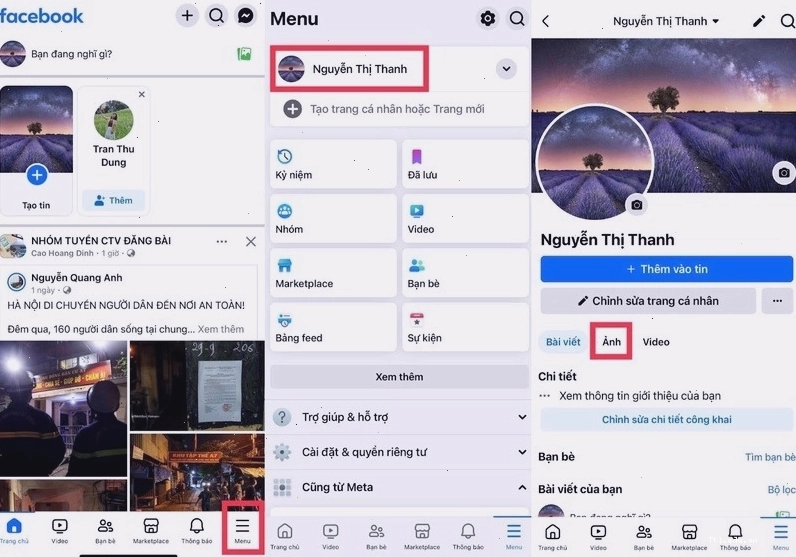The height and width of the screenshot is (557, 796).
Task: Tap Xem thêm in Hà Nội post text
Action: pos(221,329)
